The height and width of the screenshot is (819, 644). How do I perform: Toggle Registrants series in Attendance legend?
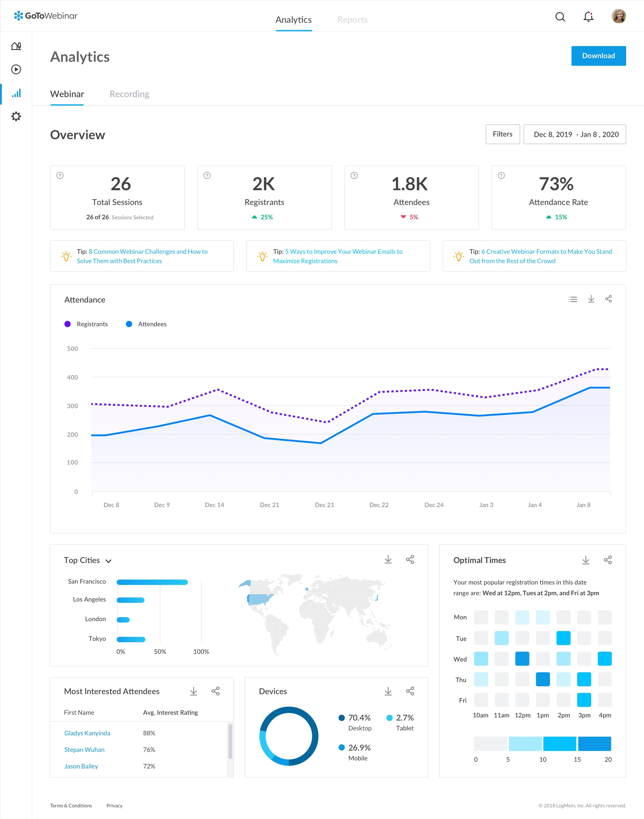click(86, 324)
